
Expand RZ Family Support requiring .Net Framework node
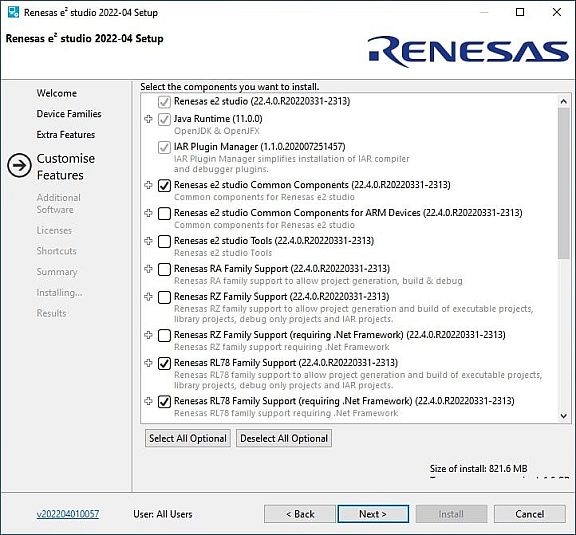148,335
